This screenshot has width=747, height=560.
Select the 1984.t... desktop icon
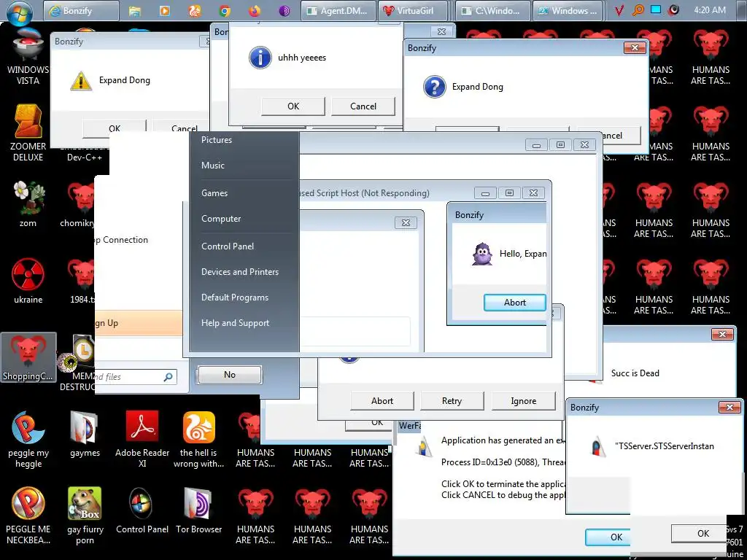81,281
